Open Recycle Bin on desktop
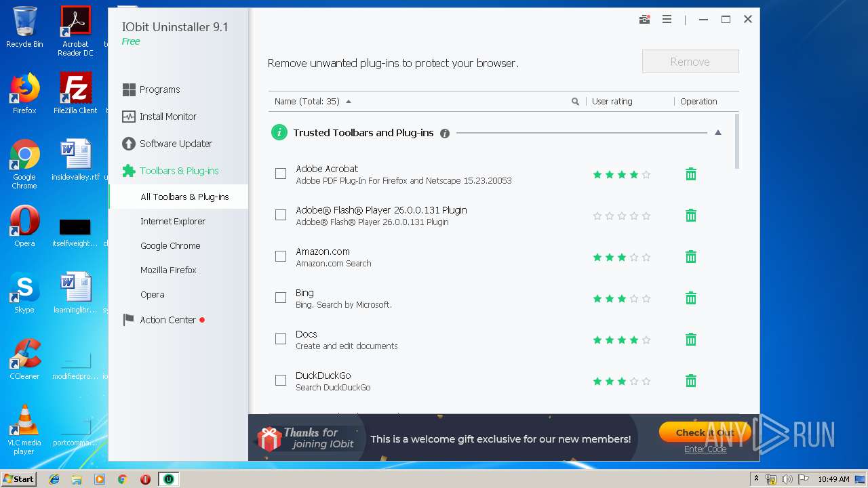868x488 pixels. (x=24, y=27)
